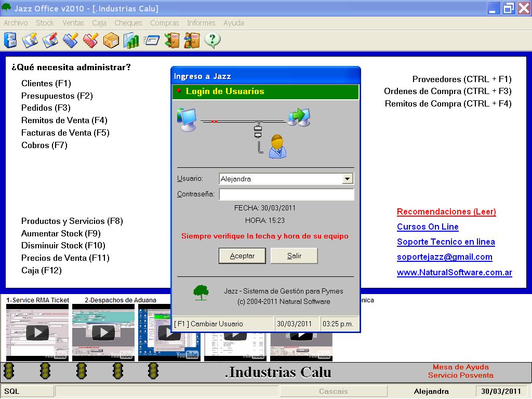The height and width of the screenshot is (399, 532).
Task: Click the Salir button
Action: tap(294, 256)
